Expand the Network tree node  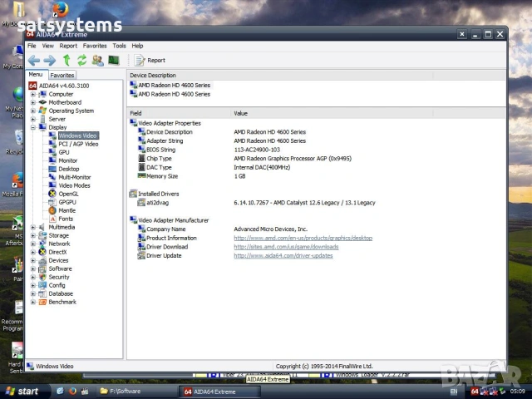point(33,244)
